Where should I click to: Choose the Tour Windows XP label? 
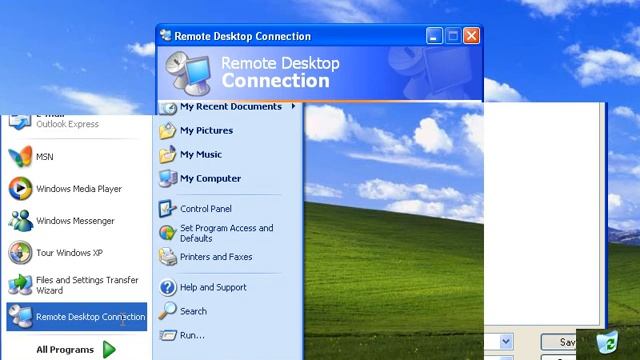pos(69,253)
